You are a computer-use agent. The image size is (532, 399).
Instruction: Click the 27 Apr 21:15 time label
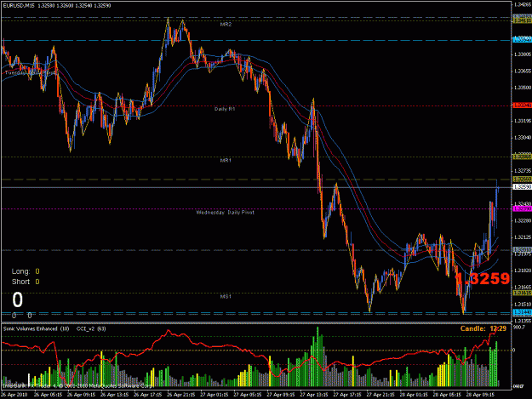380,395
